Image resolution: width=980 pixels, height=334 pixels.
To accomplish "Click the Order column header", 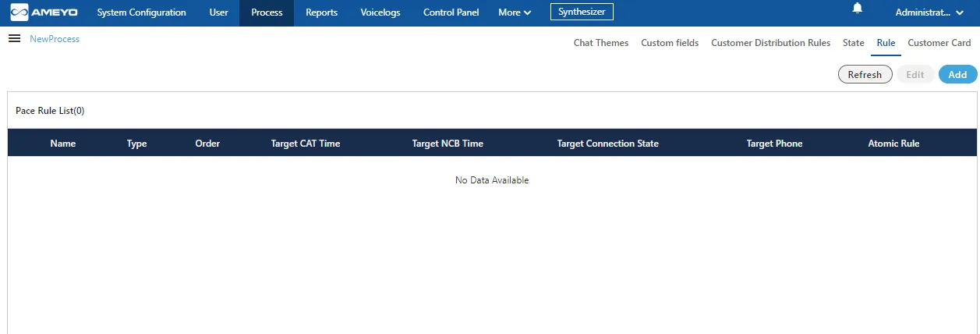I will click(x=207, y=144).
